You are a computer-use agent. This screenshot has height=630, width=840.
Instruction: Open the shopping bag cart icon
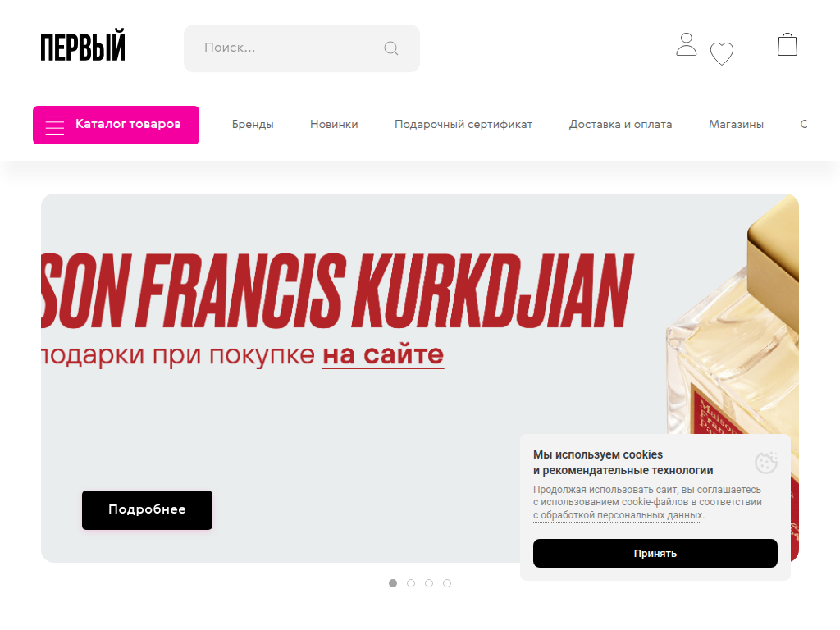coord(787,44)
